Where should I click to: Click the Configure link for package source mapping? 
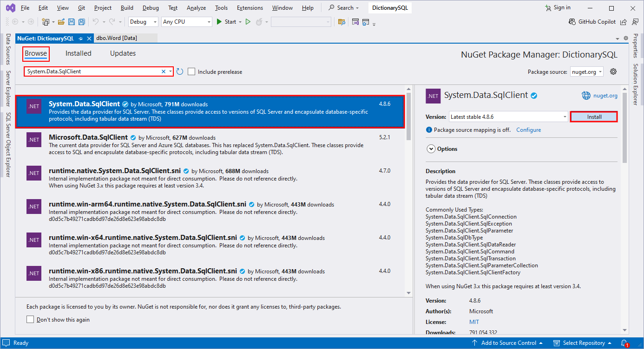528,129
